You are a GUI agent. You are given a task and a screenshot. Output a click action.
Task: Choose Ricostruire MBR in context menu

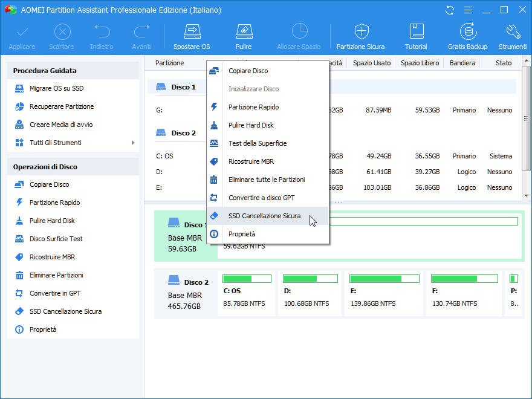267,161
